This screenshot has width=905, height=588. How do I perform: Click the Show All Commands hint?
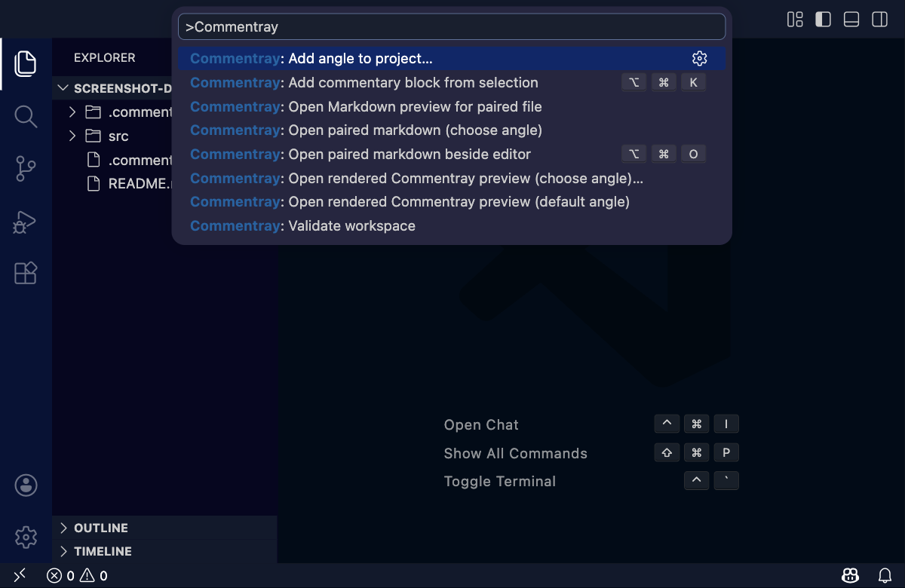515,453
